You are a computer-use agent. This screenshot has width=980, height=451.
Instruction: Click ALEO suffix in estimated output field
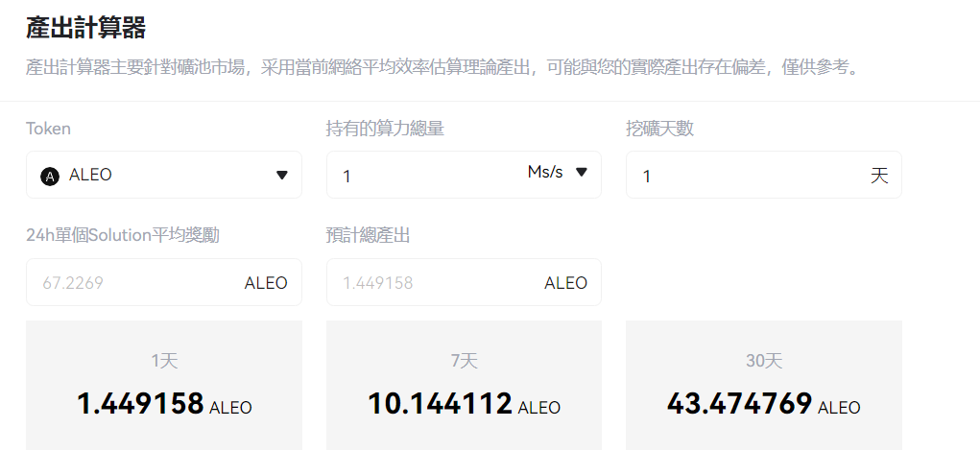(565, 283)
